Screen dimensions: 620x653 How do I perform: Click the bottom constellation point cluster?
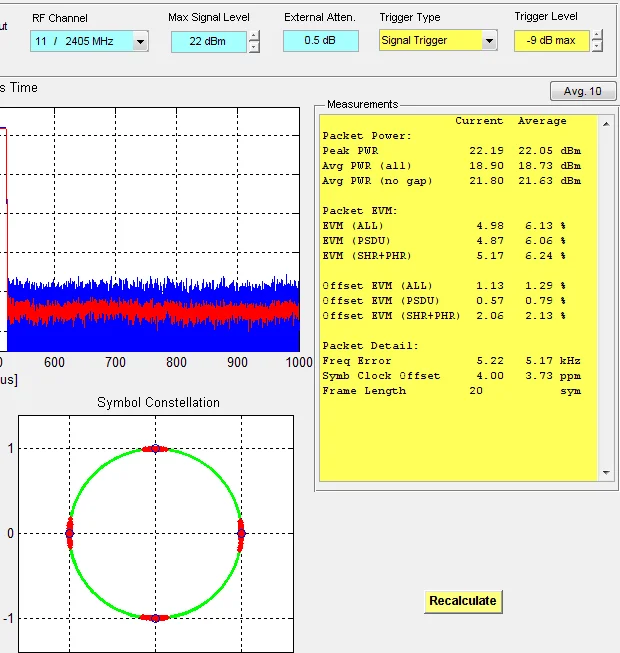pyautogui.click(x=155, y=618)
